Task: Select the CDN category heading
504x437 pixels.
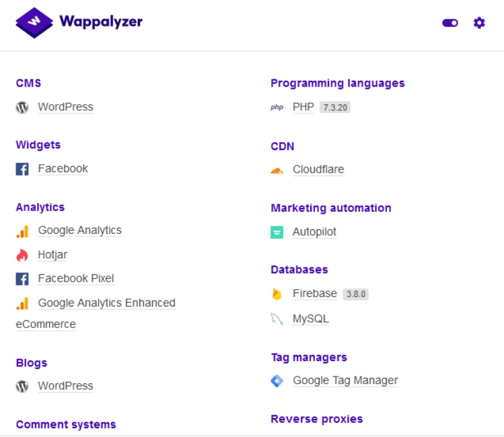Action: point(282,147)
